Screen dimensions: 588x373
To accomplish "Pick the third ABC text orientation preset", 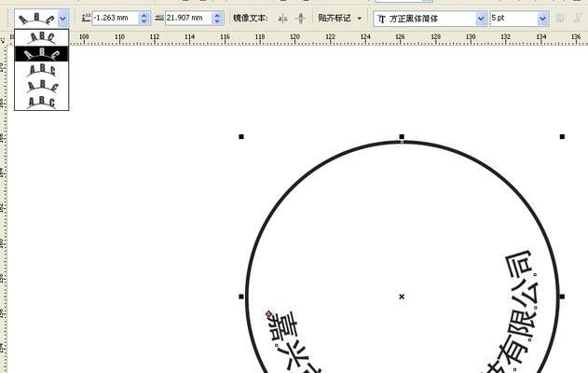I will [42, 70].
